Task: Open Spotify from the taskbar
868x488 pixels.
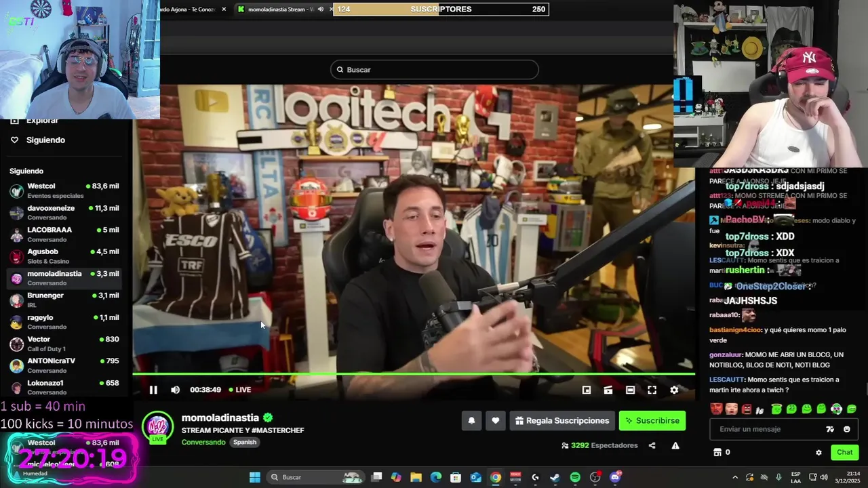Action: (575, 477)
